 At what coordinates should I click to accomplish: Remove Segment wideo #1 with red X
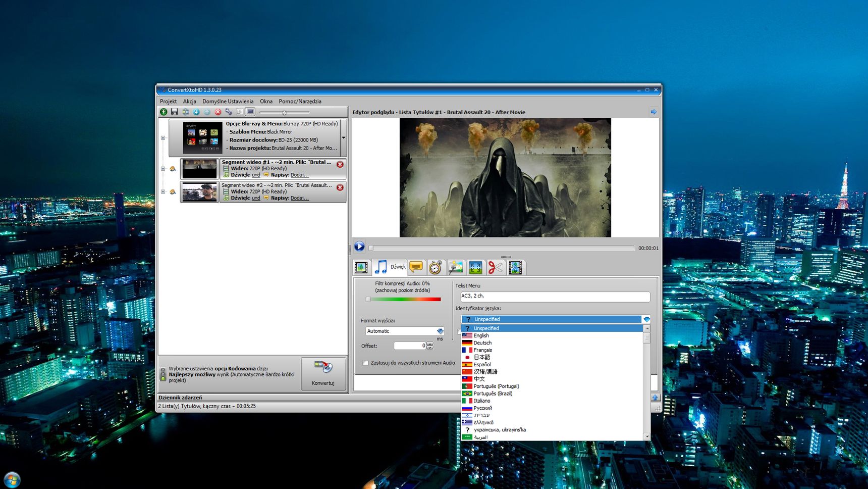pyautogui.click(x=340, y=164)
